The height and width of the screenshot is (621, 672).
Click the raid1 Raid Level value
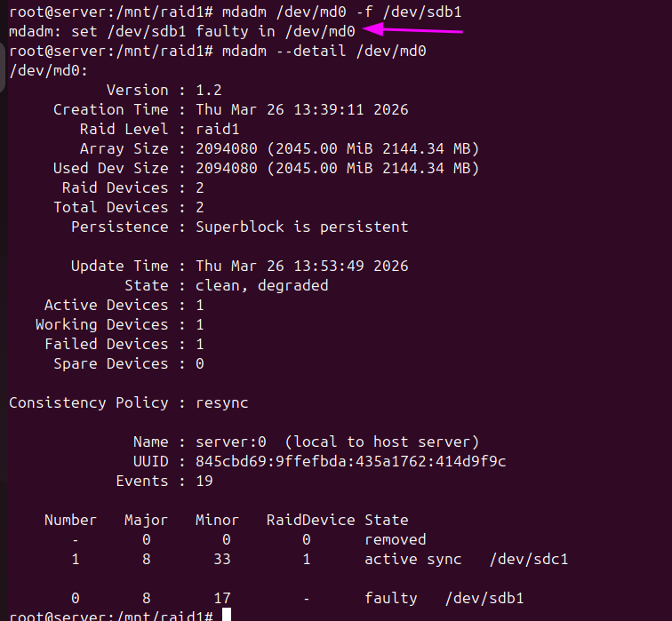pyautogui.click(x=218, y=129)
